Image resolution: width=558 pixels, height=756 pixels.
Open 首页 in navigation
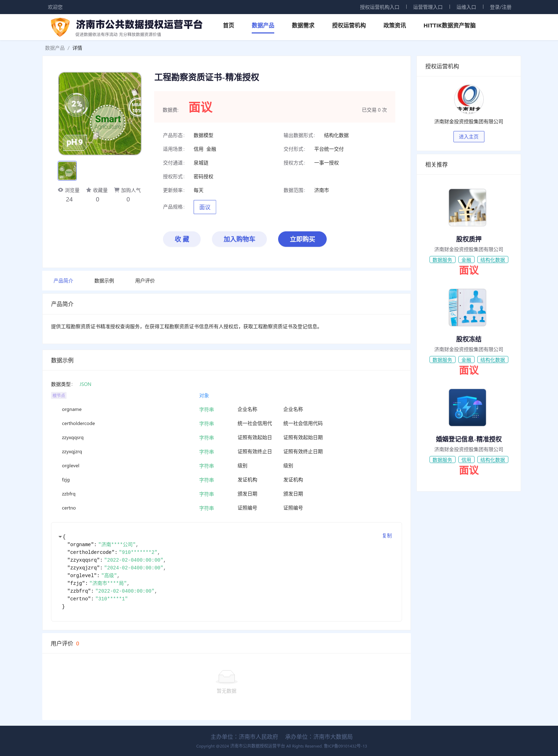coord(228,25)
